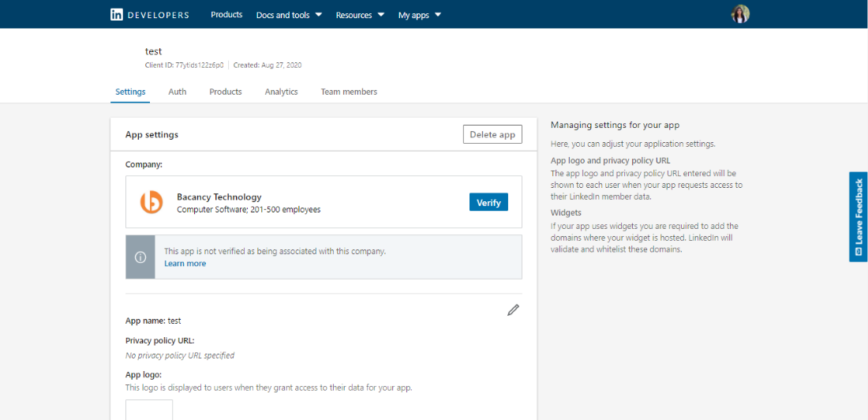Click the empty App logo placeholder box
Viewport: 868px width, 420px height.
[149, 410]
